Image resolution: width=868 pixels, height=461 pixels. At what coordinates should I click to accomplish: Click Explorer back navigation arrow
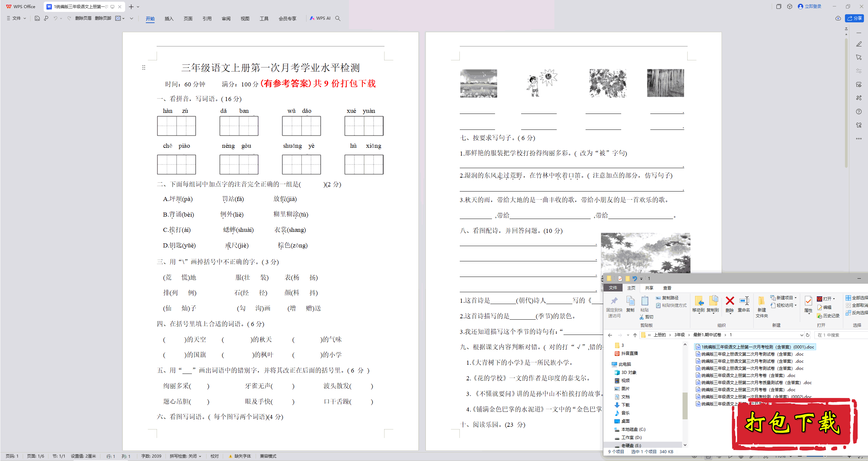(610, 335)
